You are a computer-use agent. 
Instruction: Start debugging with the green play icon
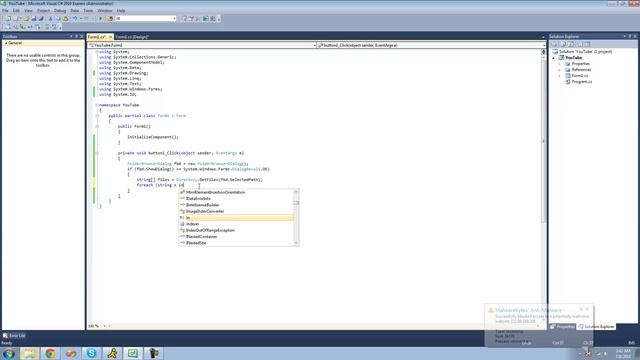click(x=100, y=19)
